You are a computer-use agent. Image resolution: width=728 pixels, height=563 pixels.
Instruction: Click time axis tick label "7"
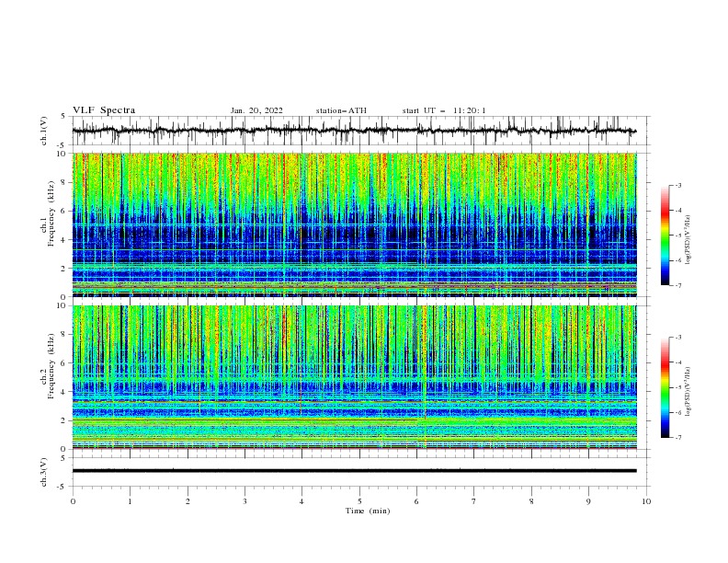pos(474,501)
